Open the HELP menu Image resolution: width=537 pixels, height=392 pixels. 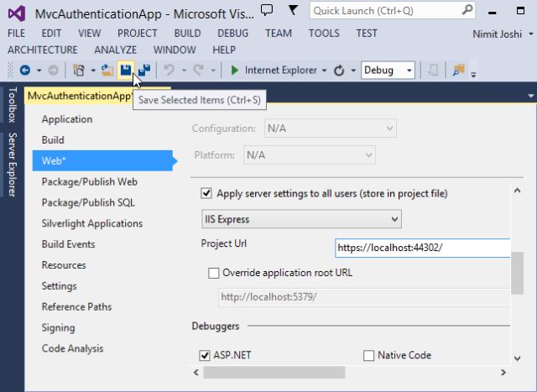[x=224, y=50]
